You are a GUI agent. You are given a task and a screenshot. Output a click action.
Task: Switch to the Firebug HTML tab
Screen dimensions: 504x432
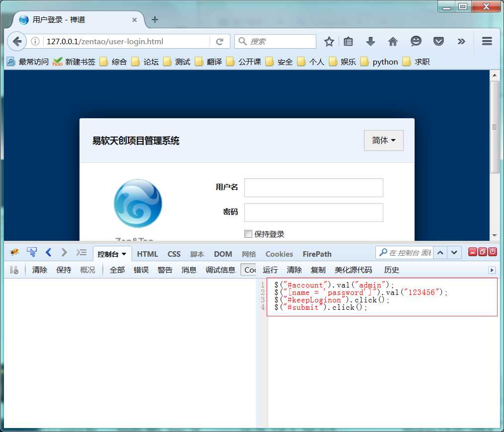147,254
